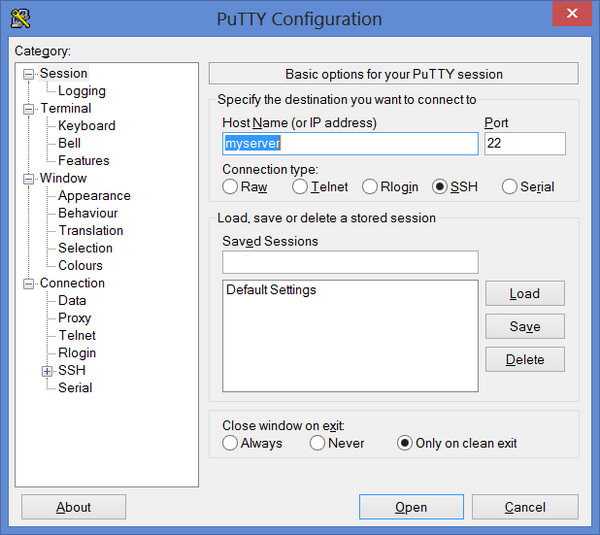Image resolution: width=600 pixels, height=535 pixels.
Task: Click the Host Name input field
Action: [x=350, y=144]
